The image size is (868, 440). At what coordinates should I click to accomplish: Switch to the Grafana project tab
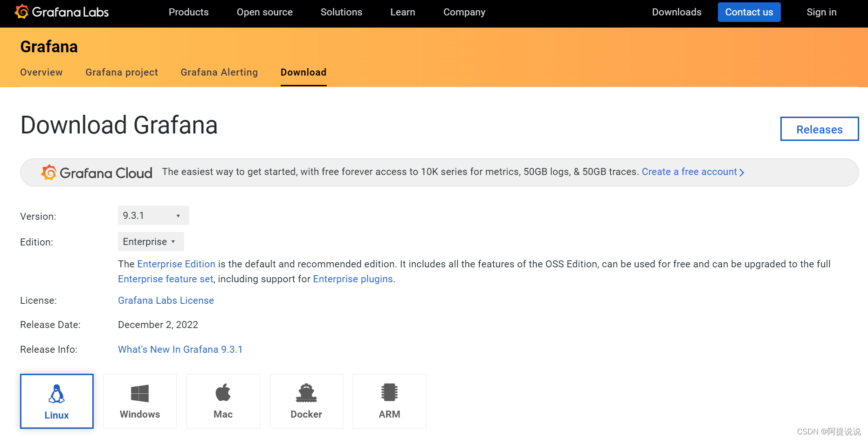click(122, 72)
